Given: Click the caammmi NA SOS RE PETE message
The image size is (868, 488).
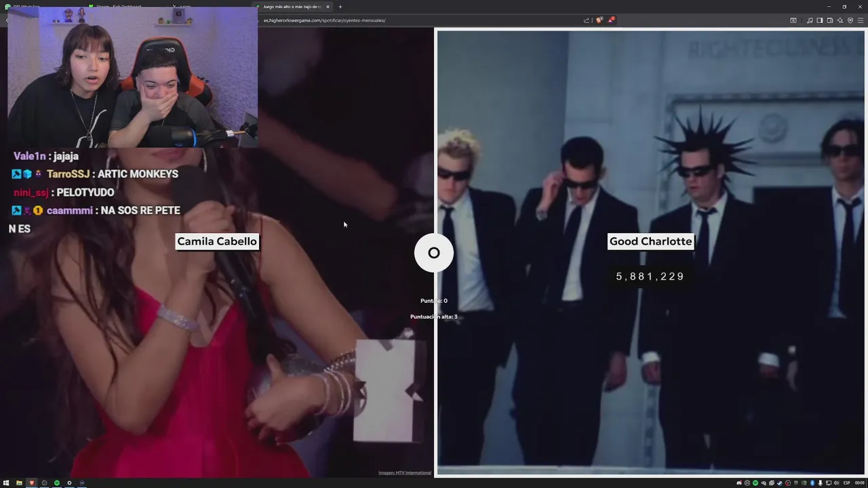Looking at the screenshot, I should (96, 211).
